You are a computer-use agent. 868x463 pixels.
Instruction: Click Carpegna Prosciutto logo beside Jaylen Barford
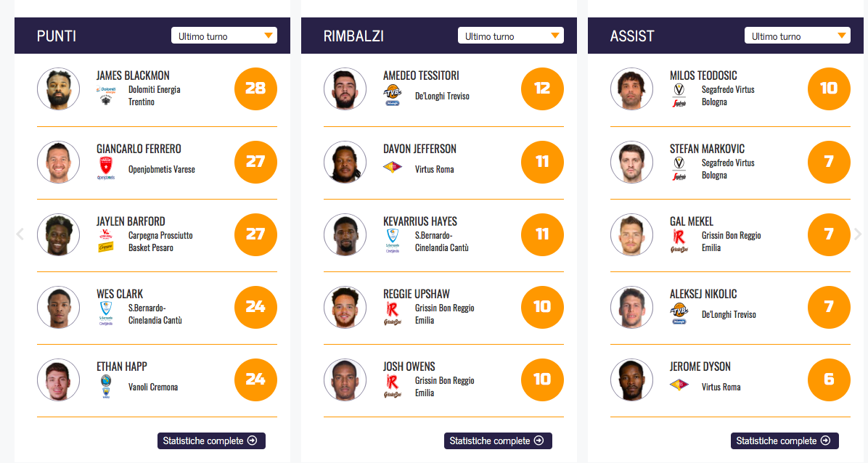(x=106, y=242)
